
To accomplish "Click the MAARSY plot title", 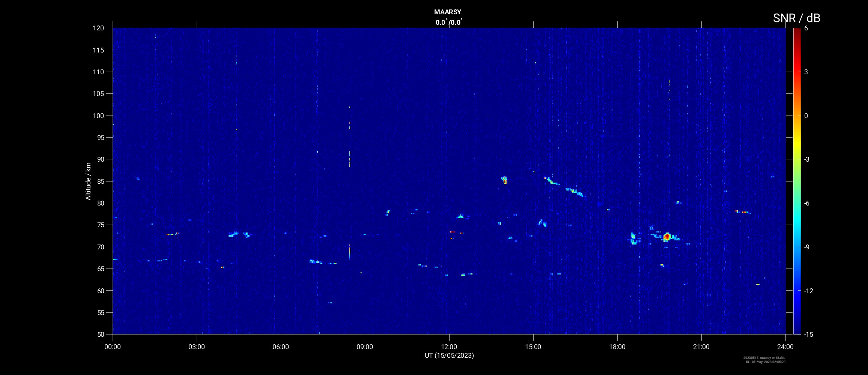I will pyautogui.click(x=447, y=12).
